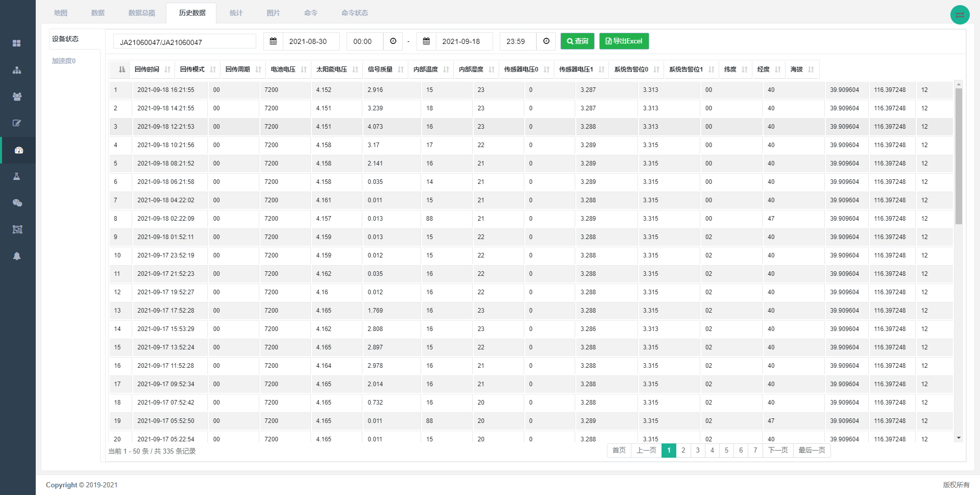Viewport: 980px width, 495px height.
Task: Click the 导出Excel export button
Action: click(x=624, y=41)
